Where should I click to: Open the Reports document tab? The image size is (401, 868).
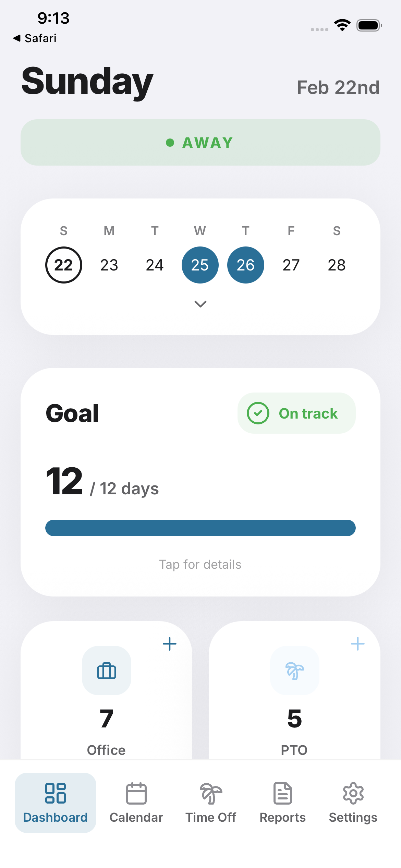click(282, 802)
